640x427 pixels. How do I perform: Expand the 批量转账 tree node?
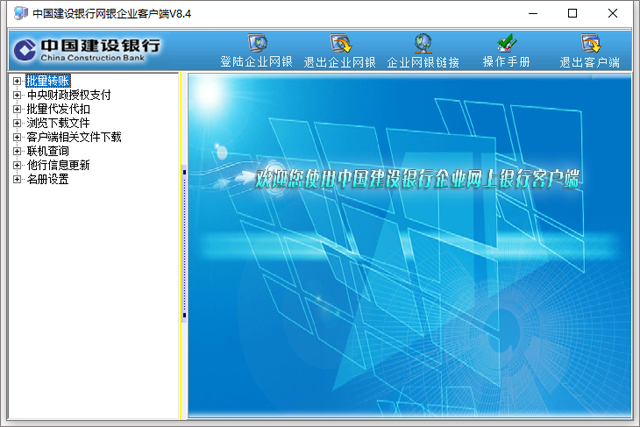click(17, 81)
